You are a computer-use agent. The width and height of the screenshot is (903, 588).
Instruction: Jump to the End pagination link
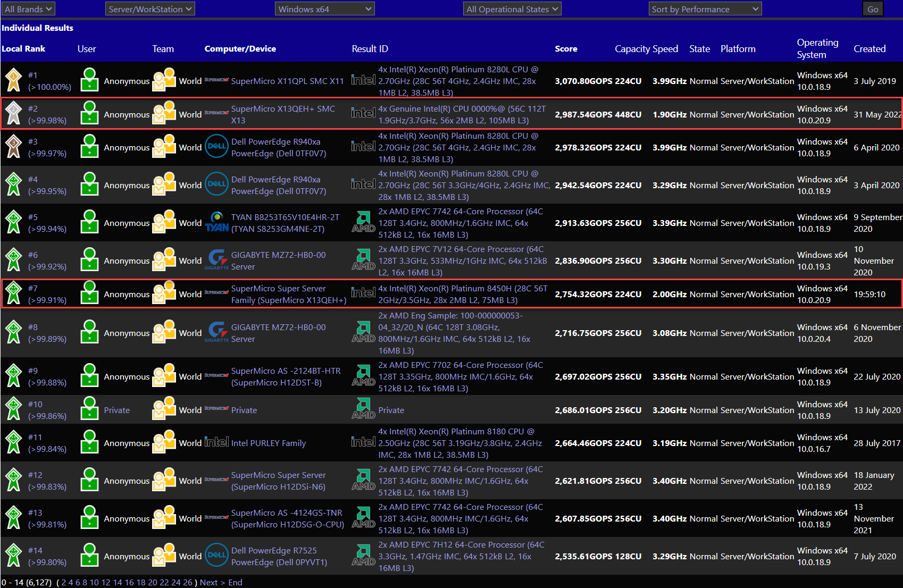tap(235, 582)
